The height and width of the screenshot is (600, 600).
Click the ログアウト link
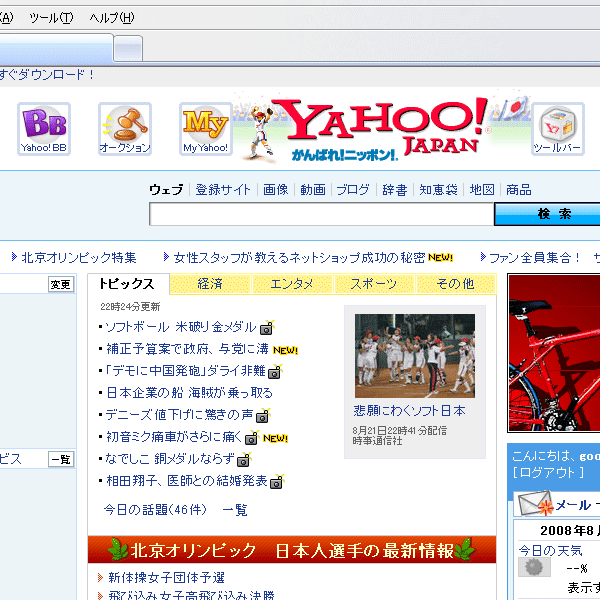coord(548,473)
